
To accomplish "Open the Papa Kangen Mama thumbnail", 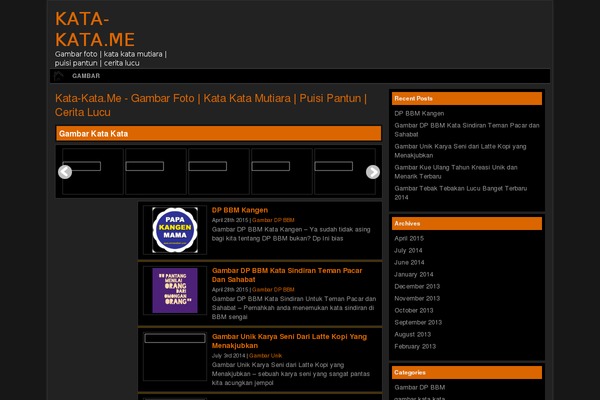I will click(x=175, y=230).
